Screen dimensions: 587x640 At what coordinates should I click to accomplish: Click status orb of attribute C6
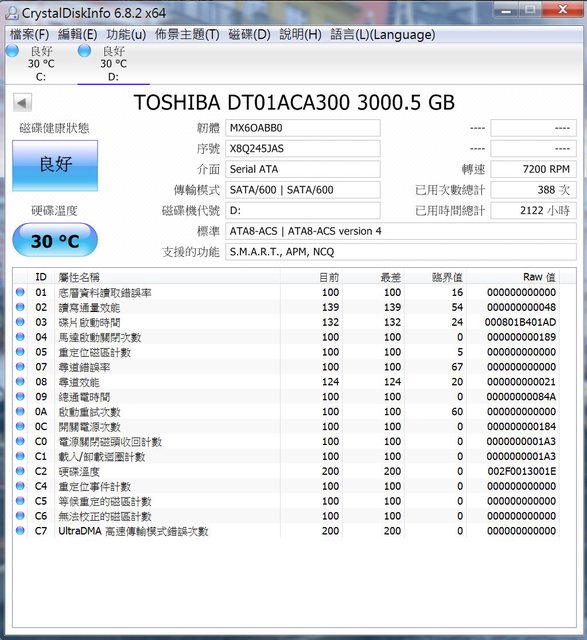[20, 516]
